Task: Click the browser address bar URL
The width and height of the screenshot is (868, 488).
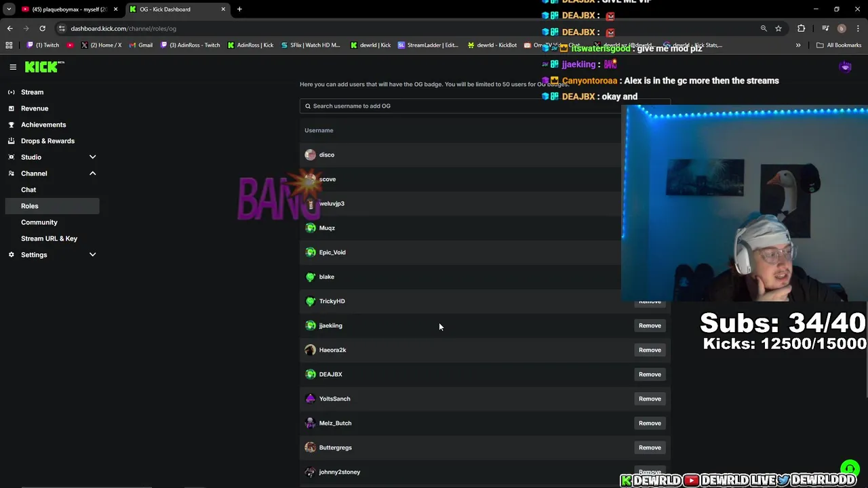Action: [123, 28]
